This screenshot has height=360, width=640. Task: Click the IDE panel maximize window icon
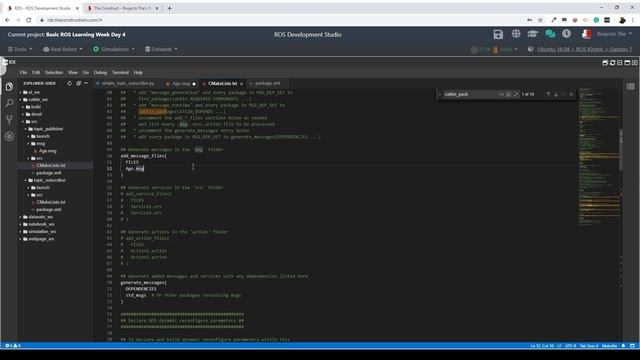(627, 62)
